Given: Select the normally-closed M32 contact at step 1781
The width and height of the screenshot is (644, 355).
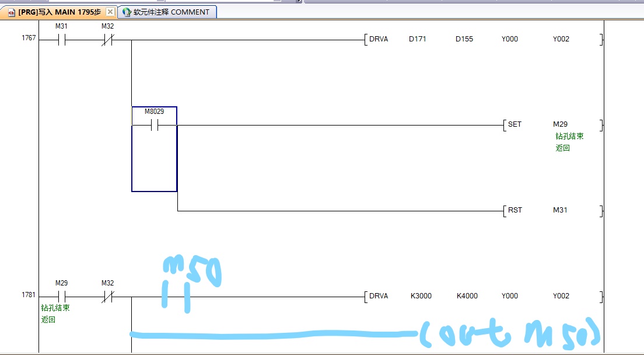Looking at the screenshot, I should point(107,297).
